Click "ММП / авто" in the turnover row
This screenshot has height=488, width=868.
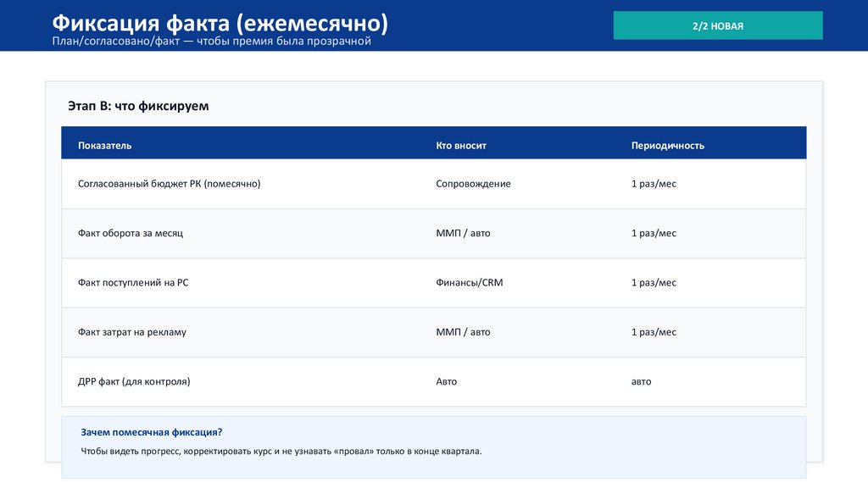pos(463,233)
